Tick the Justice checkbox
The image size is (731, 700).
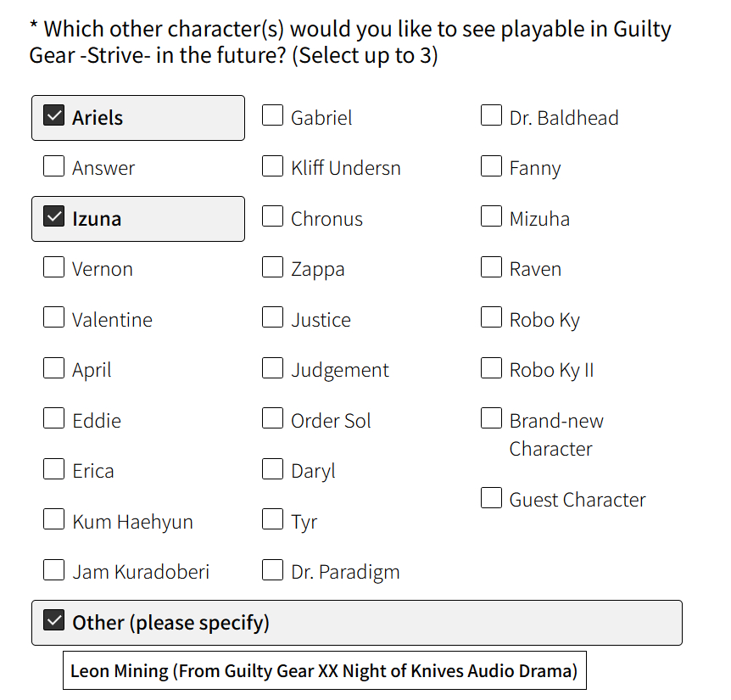(273, 318)
